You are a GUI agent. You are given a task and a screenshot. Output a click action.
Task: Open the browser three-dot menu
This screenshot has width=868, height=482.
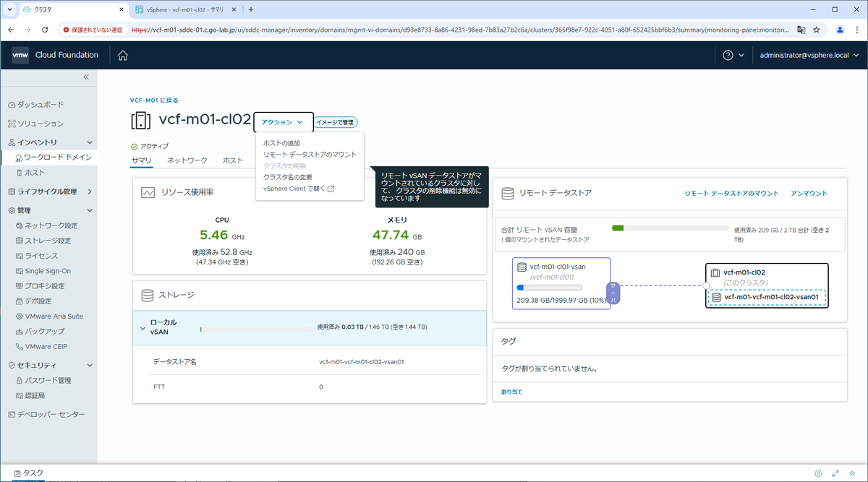[x=856, y=30]
